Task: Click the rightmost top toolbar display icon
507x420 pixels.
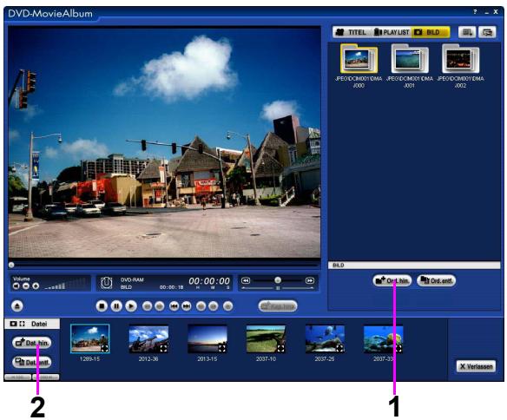Action: coord(487,32)
